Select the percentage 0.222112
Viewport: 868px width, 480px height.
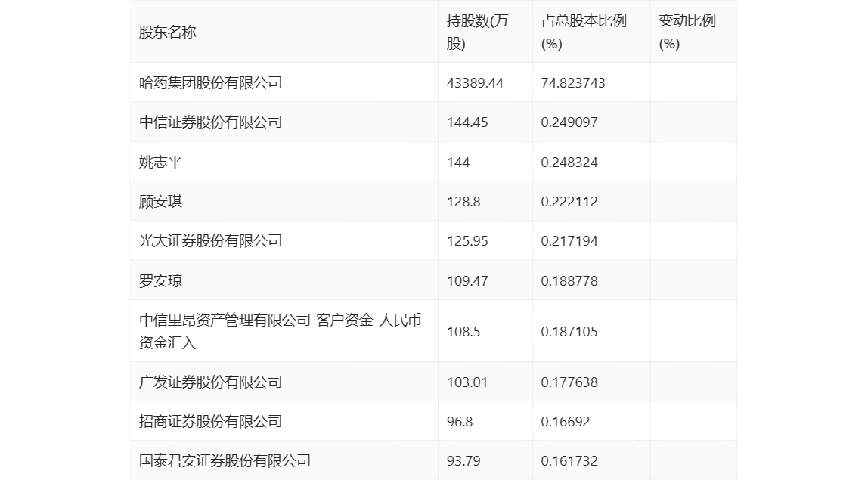coord(569,202)
